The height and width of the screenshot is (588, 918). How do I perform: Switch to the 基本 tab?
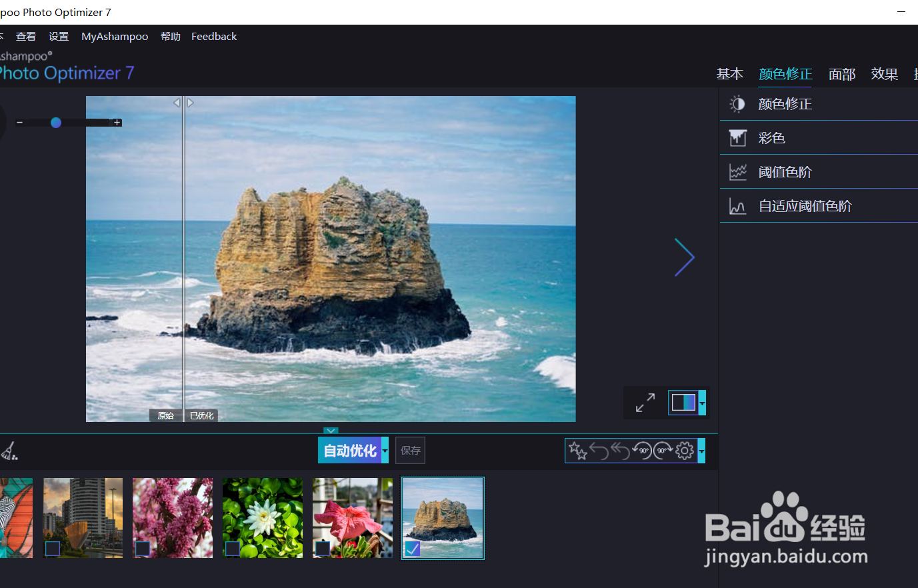tap(730, 74)
